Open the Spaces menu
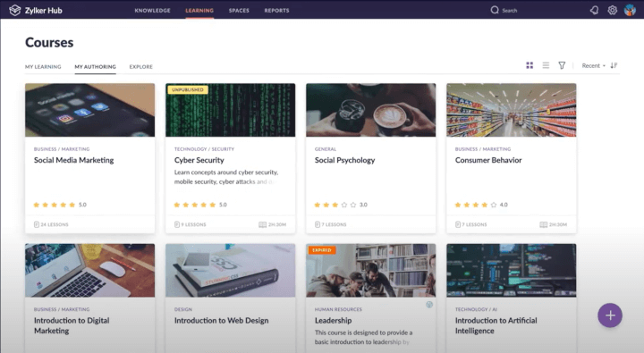The width and height of the screenshot is (644, 353). (239, 10)
